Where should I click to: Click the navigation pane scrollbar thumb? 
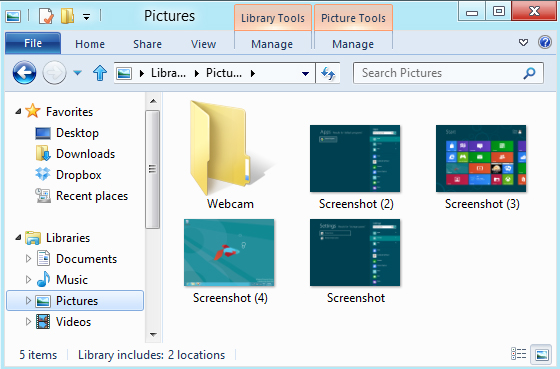point(152,169)
